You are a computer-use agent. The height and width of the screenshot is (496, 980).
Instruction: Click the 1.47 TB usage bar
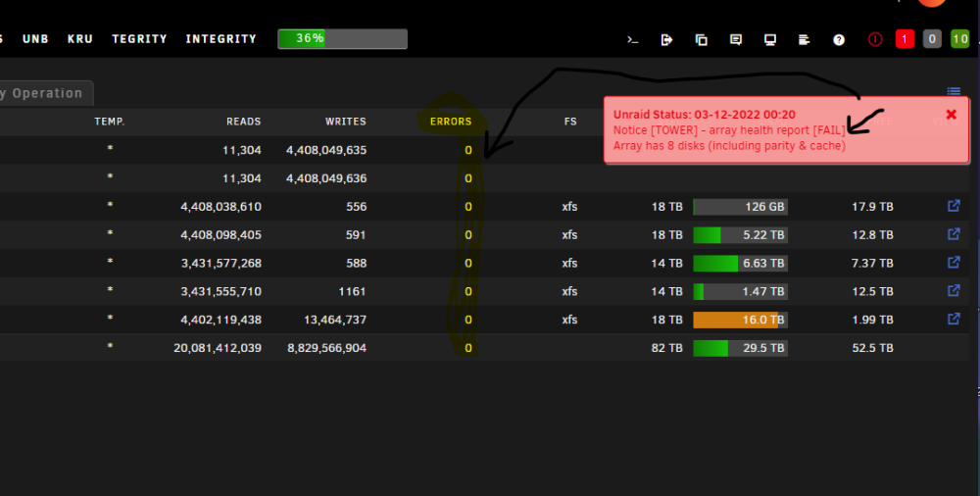740,291
